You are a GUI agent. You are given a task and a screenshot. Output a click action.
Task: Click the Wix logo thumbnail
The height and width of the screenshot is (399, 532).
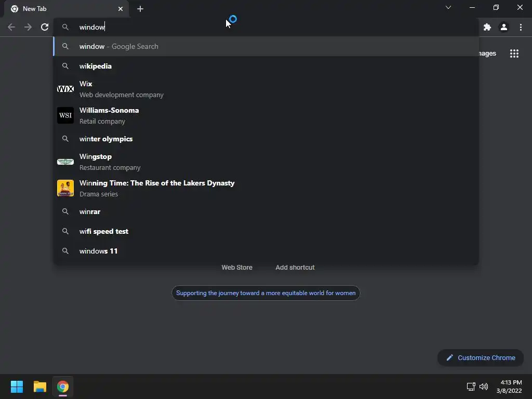(x=65, y=89)
